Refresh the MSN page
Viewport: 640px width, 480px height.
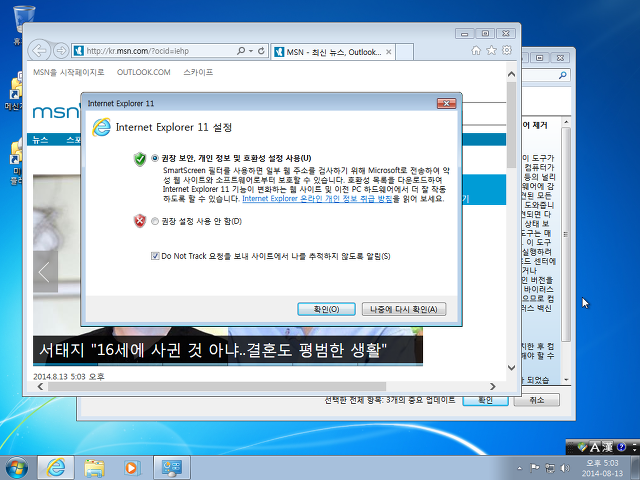(261, 51)
